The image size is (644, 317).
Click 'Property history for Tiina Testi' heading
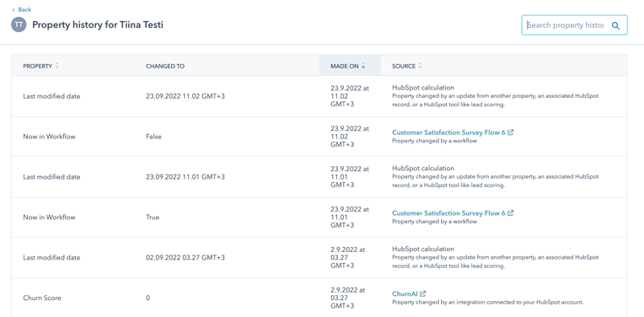point(98,24)
